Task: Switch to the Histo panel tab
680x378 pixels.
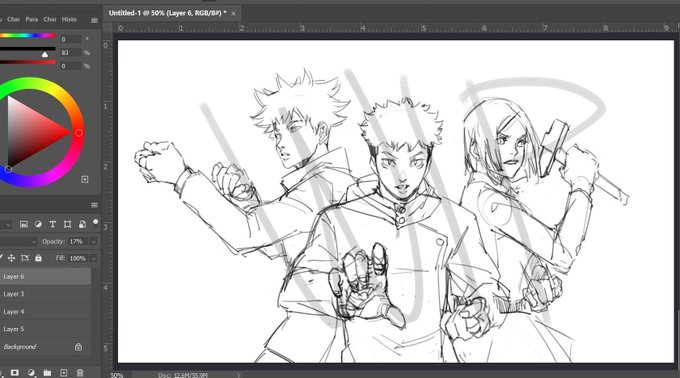Action: tap(69, 20)
